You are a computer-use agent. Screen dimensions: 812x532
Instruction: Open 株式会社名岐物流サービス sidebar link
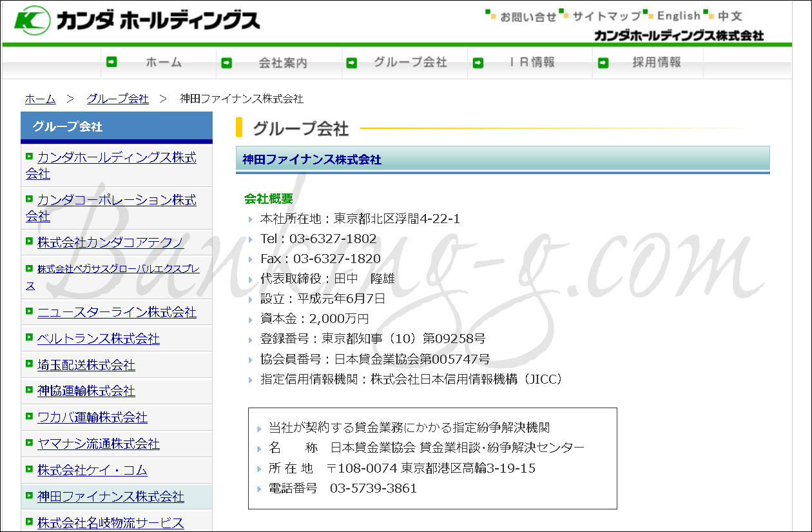click(x=110, y=523)
